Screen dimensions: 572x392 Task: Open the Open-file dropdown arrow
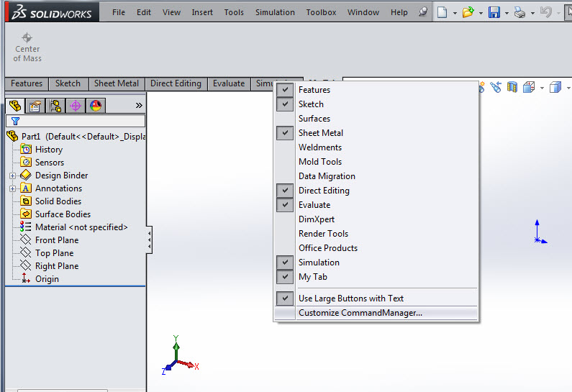pyautogui.click(x=481, y=13)
